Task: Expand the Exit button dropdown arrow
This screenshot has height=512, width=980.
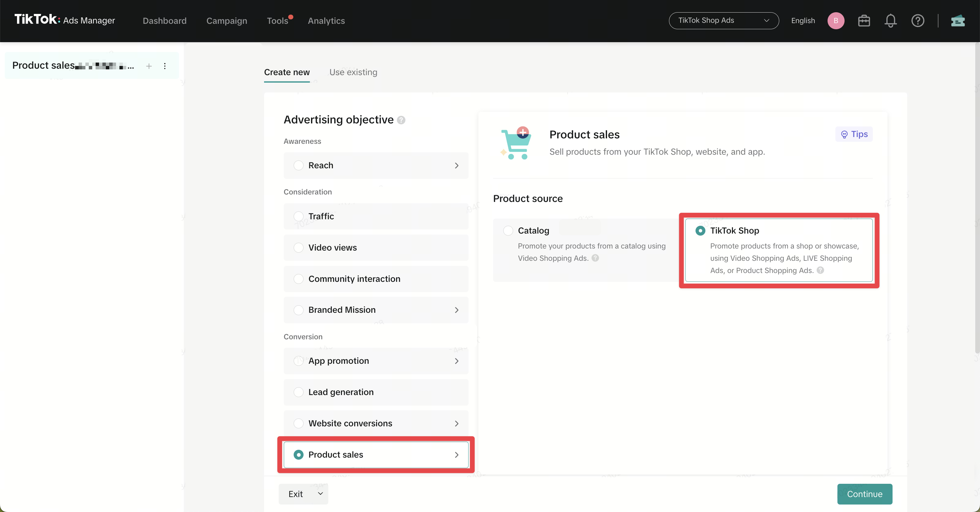Action: (x=320, y=493)
